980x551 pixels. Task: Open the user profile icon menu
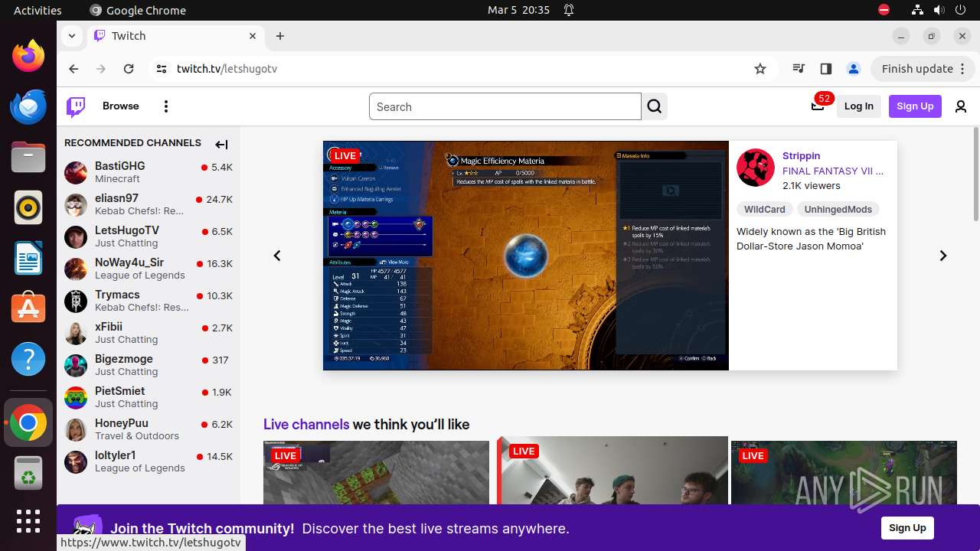(x=961, y=106)
